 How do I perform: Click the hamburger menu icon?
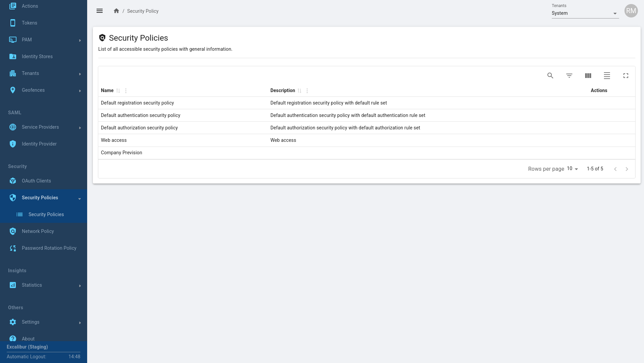point(100,11)
